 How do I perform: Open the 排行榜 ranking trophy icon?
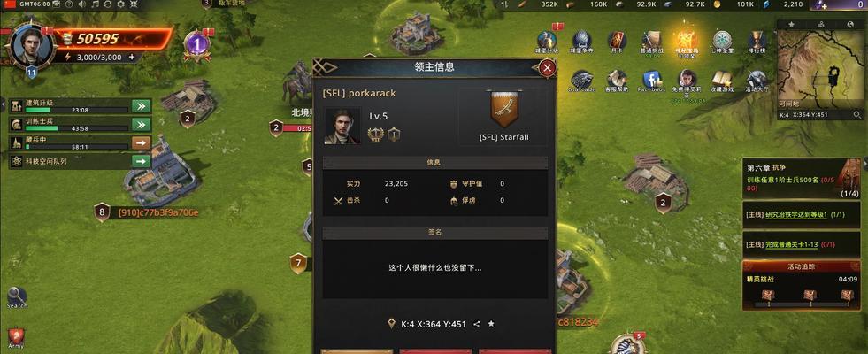(757, 41)
